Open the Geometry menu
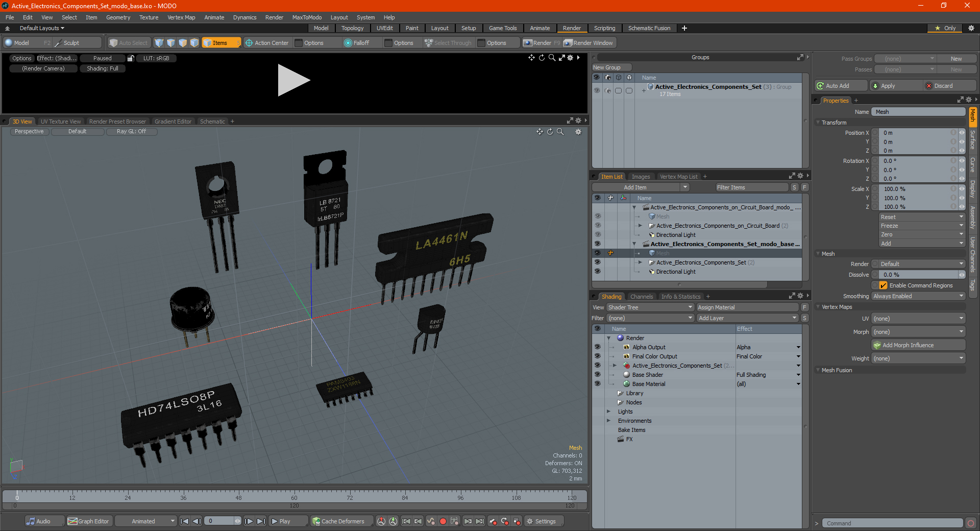 pos(118,17)
